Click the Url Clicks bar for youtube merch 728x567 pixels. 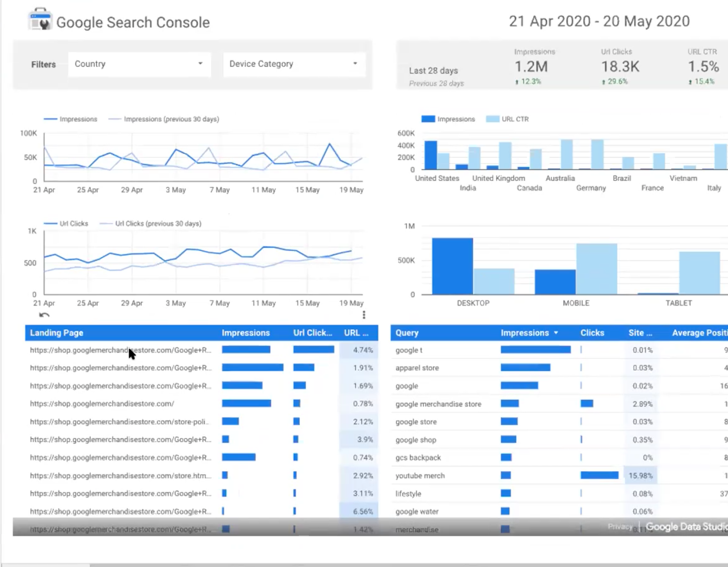click(x=599, y=475)
